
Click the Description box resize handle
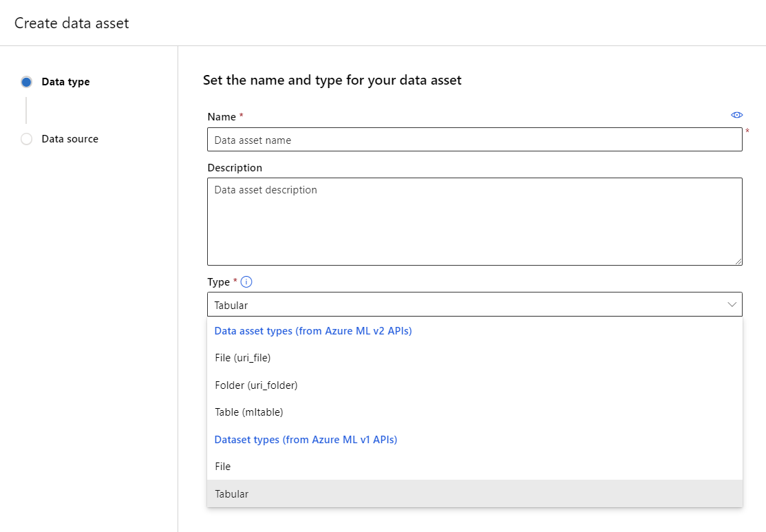(x=738, y=260)
